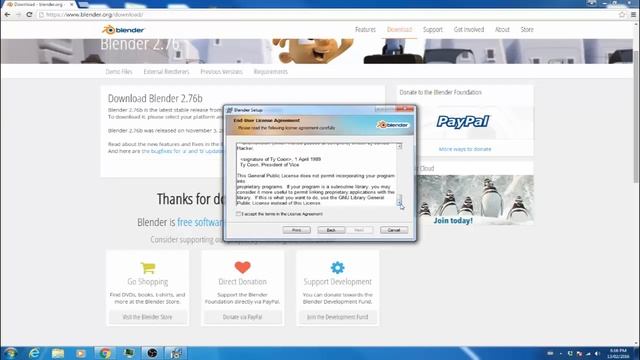This screenshot has height=360, width=640.
Task: Switch to the installer taskbar icon
Action: (176, 353)
